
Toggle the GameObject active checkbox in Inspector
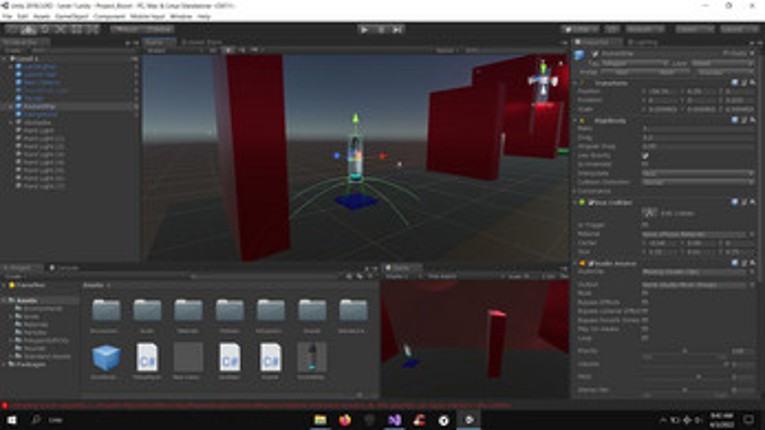595,54
